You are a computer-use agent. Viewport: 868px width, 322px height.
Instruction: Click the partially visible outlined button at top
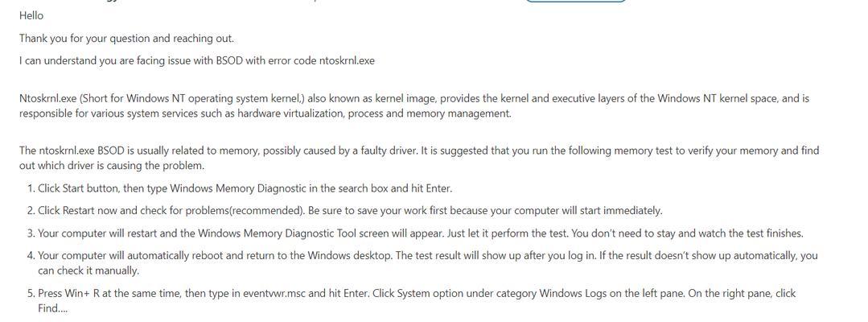576,1
